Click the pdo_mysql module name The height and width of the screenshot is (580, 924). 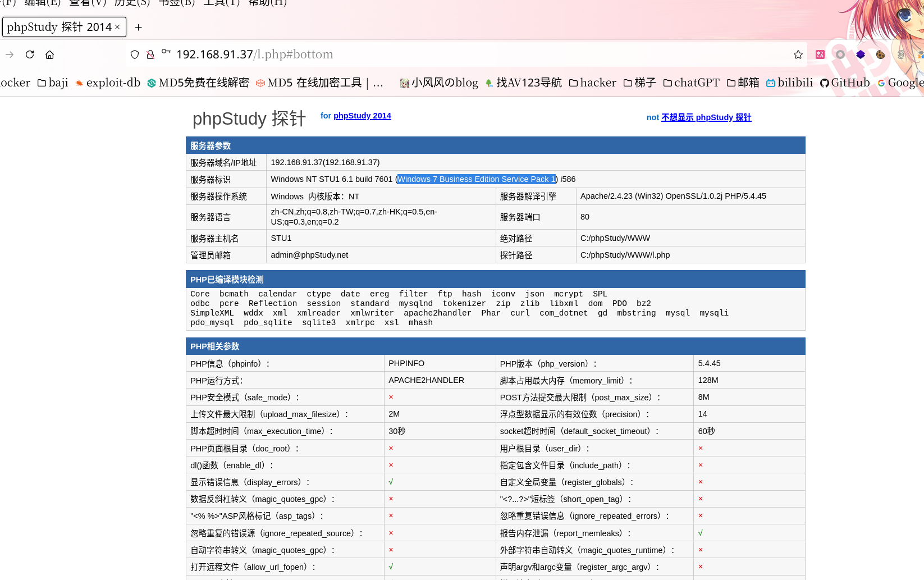point(212,323)
